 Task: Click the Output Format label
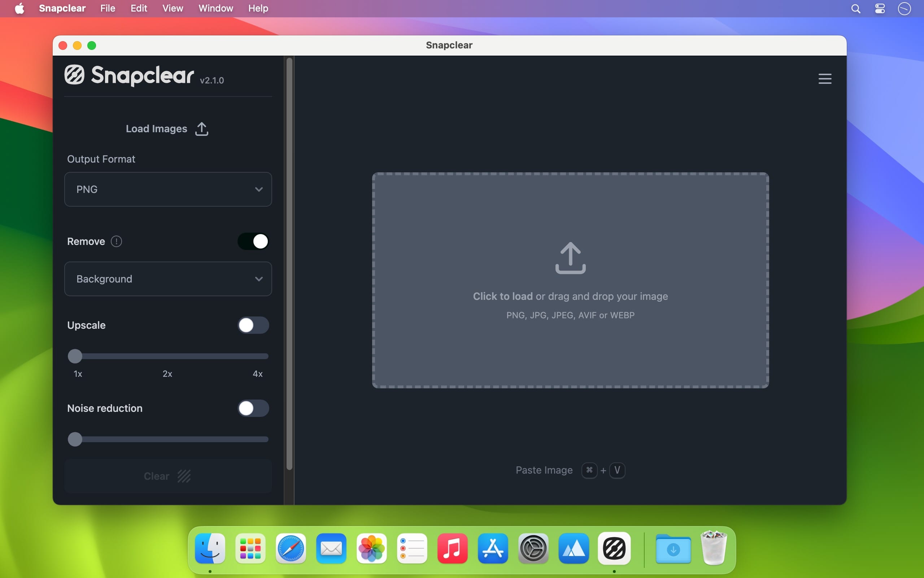(x=101, y=159)
